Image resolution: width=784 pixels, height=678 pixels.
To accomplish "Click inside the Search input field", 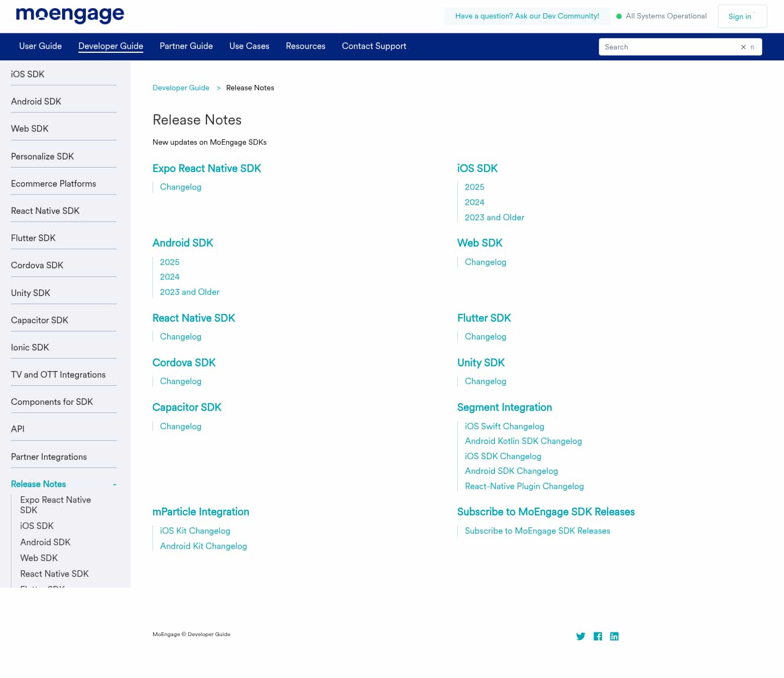I will pyautogui.click(x=664, y=47).
